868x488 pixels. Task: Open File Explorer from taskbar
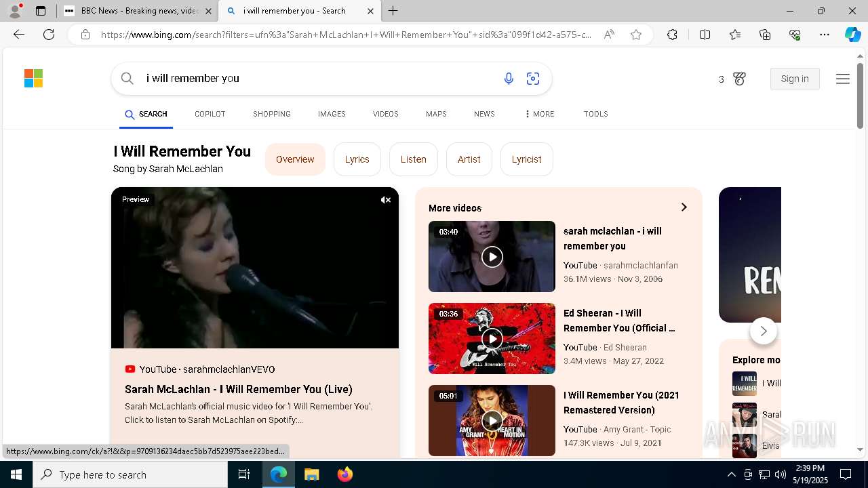pos(311,474)
